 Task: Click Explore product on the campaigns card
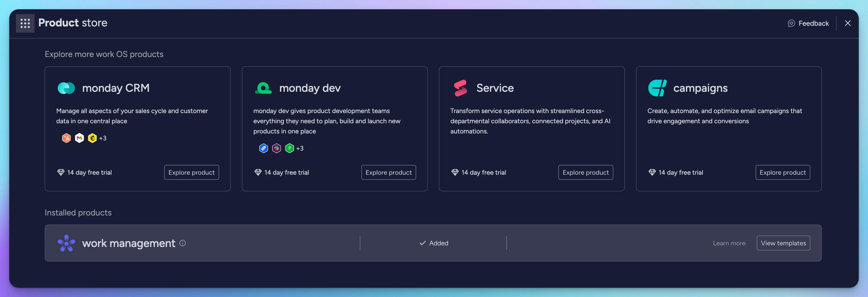pos(782,172)
